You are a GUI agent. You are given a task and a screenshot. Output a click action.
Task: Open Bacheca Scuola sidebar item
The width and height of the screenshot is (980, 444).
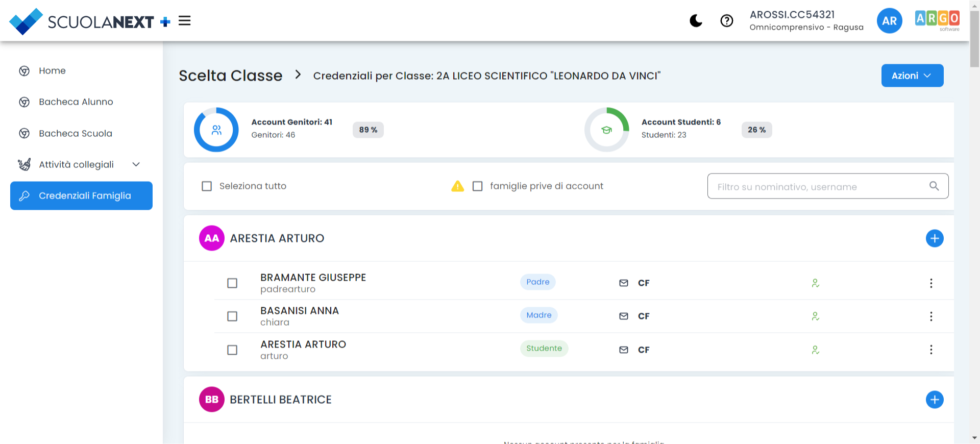pos(75,133)
